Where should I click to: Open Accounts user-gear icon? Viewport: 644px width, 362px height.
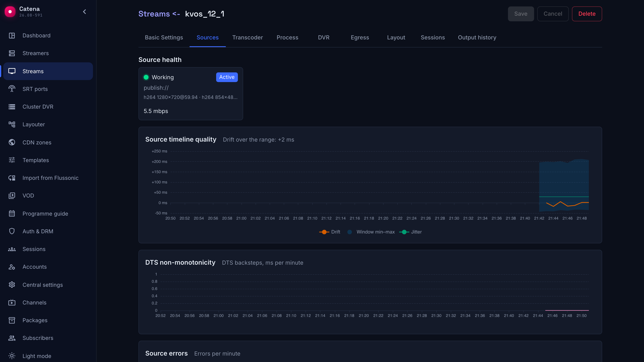[x=12, y=267]
